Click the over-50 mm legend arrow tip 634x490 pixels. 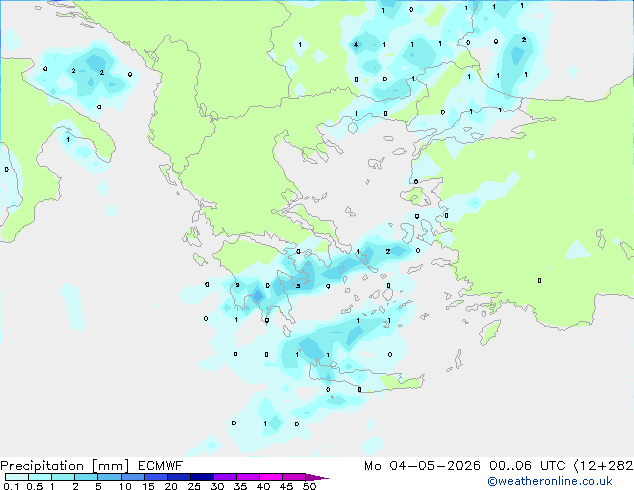(317, 477)
